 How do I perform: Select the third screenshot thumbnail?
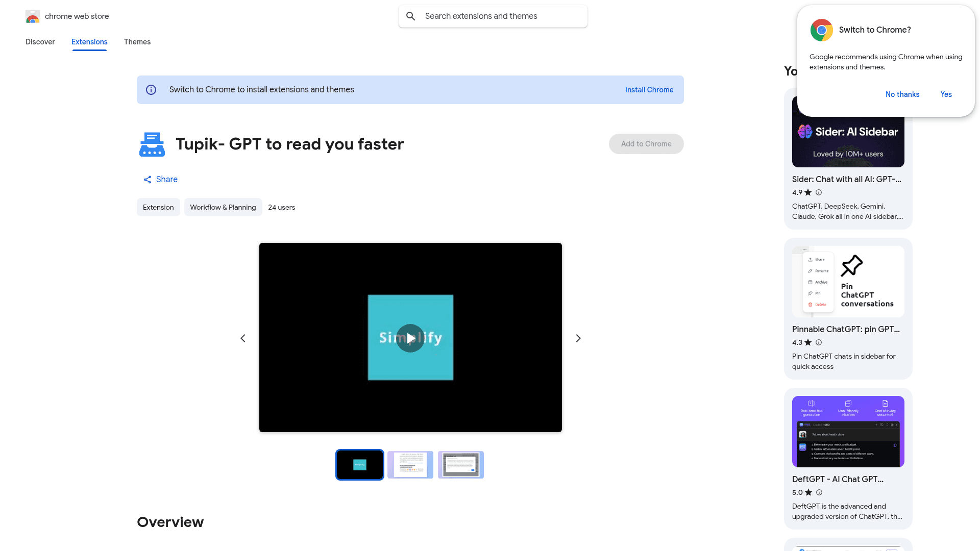coord(461,465)
